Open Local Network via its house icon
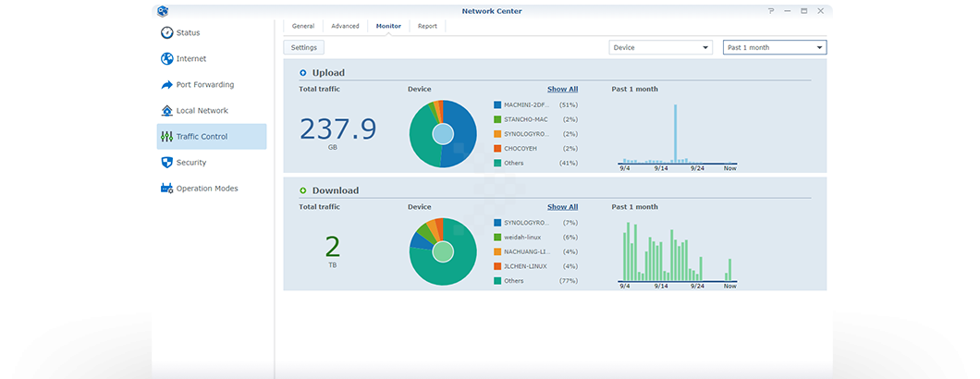 click(166, 110)
